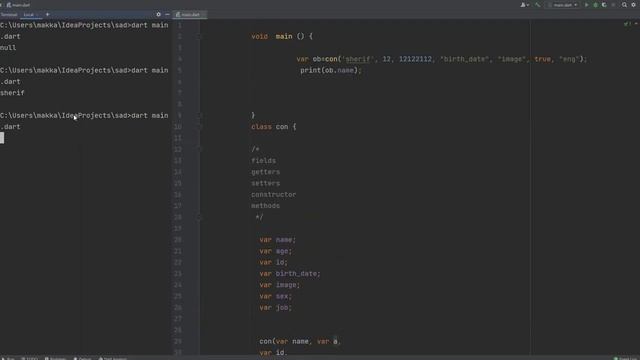Click 'var id;' field declaration
640x360 pixels.
tap(273, 262)
